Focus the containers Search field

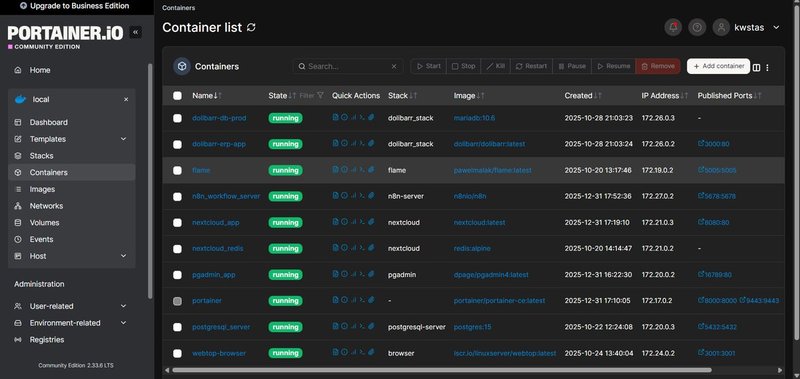[348, 66]
